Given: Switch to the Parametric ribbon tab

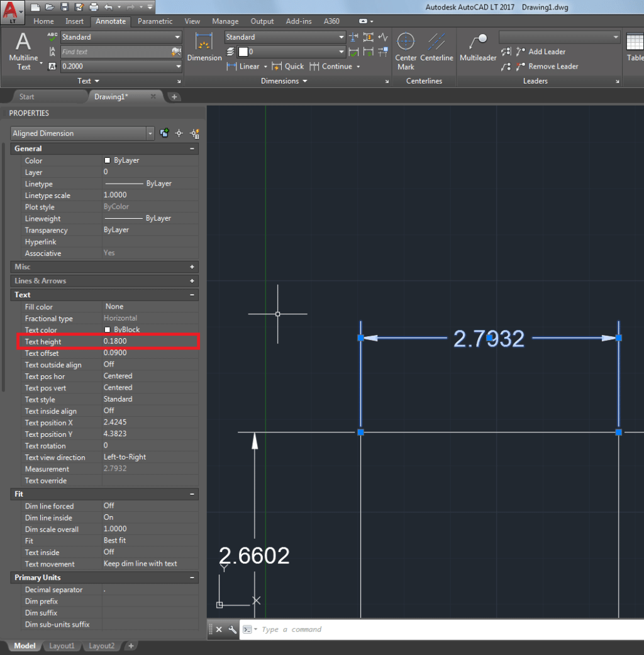Looking at the screenshot, I should click(x=155, y=21).
